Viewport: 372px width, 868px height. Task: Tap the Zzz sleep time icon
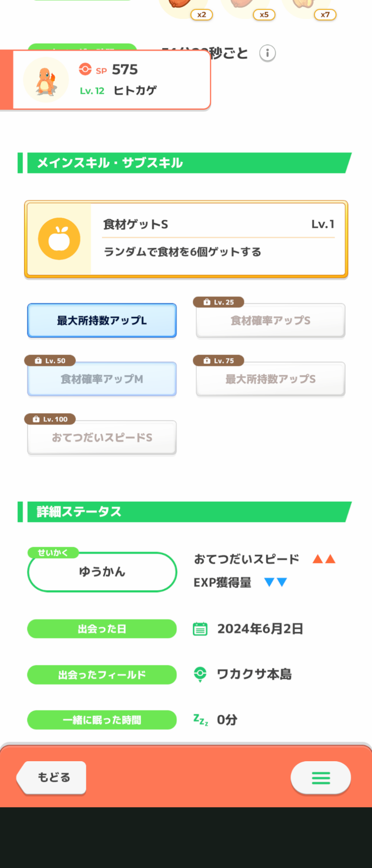tap(201, 720)
